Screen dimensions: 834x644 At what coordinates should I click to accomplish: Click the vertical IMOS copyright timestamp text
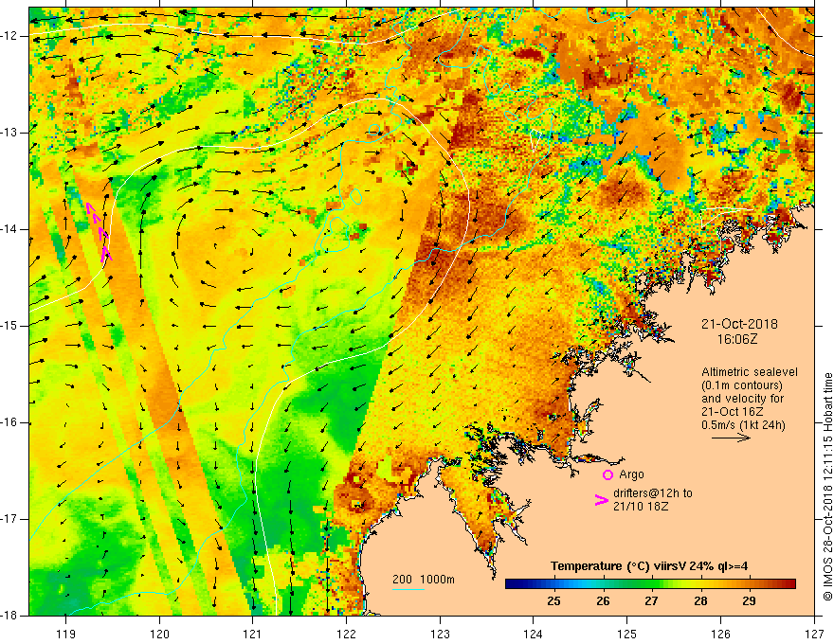827,487
